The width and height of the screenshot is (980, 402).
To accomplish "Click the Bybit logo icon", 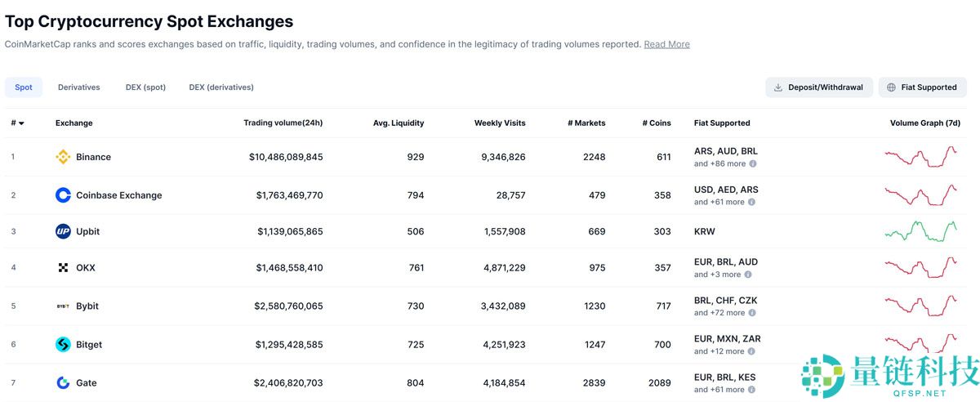I will [63, 306].
